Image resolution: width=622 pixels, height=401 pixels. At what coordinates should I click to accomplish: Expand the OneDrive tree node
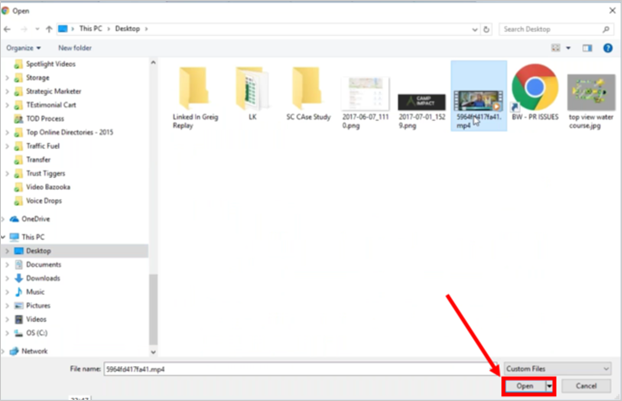(x=5, y=218)
